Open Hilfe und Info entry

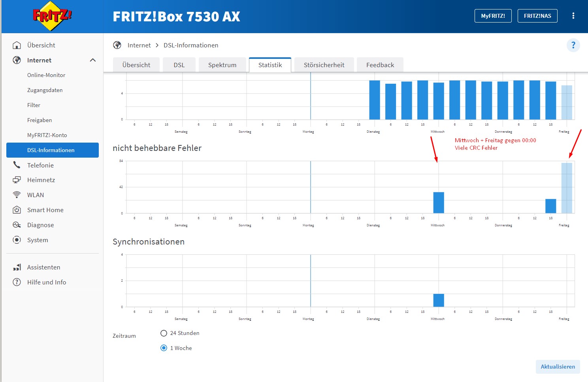[x=47, y=282]
